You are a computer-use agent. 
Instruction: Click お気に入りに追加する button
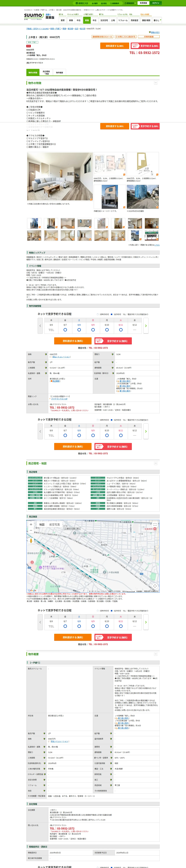(126, 37)
